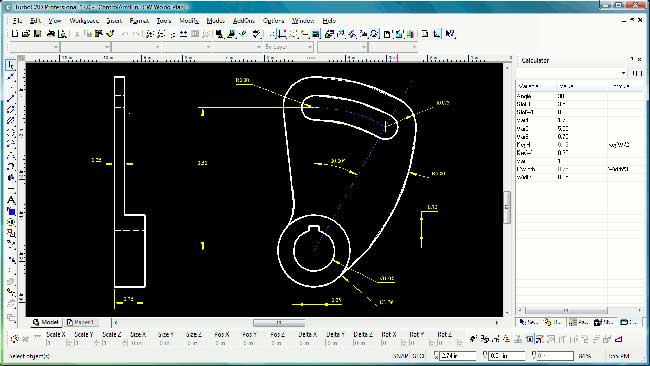Choose the Double Line tool
The height and width of the screenshot is (366, 650).
pos(11,109)
